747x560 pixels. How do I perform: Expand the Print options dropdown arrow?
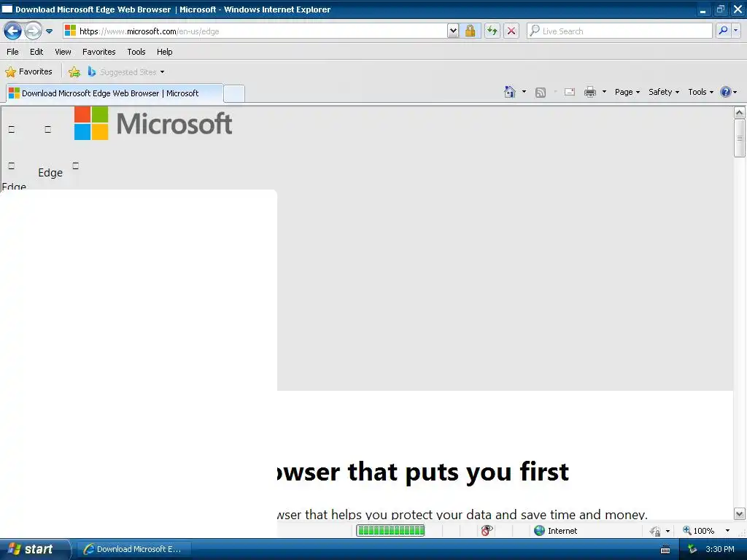tap(604, 91)
